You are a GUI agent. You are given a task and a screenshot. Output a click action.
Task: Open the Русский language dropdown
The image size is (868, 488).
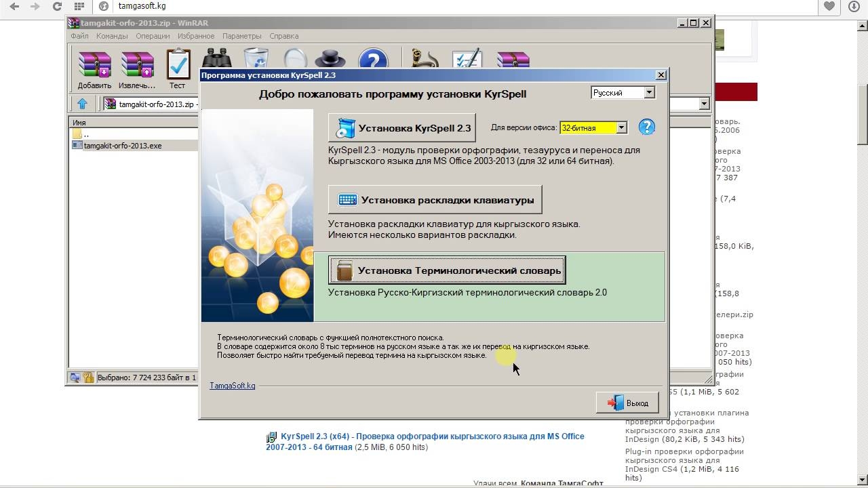coord(649,93)
